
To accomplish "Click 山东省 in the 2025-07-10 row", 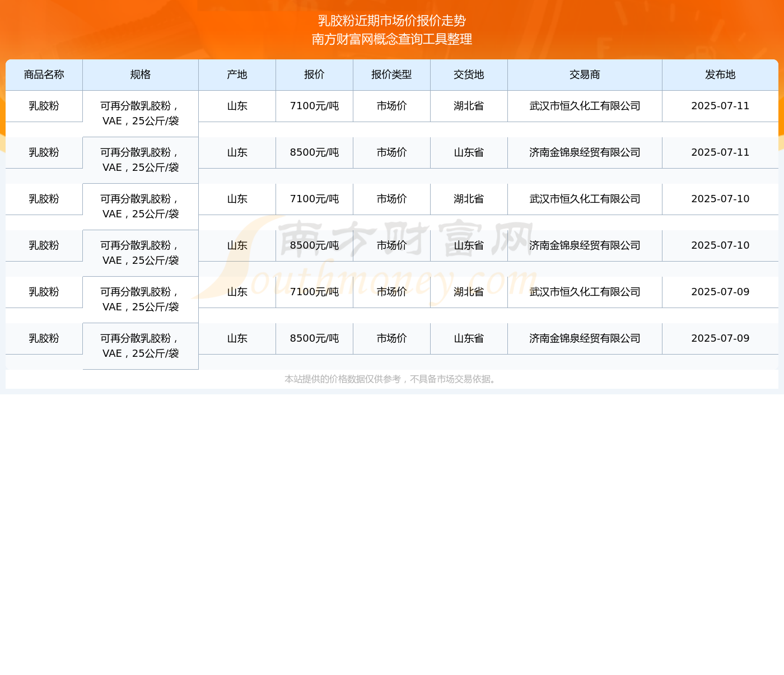I will [x=469, y=245].
